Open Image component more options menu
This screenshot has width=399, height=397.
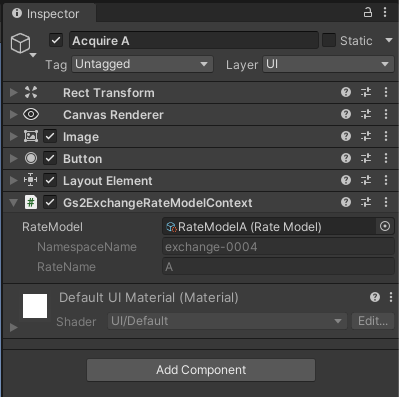[x=386, y=136]
